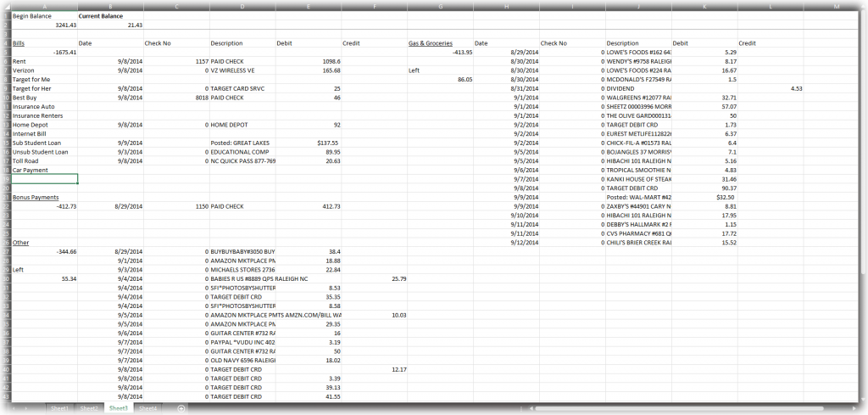Screen dimensions: 868x415
Task: Select column D by its header
Action: pyautogui.click(x=242, y=6)
